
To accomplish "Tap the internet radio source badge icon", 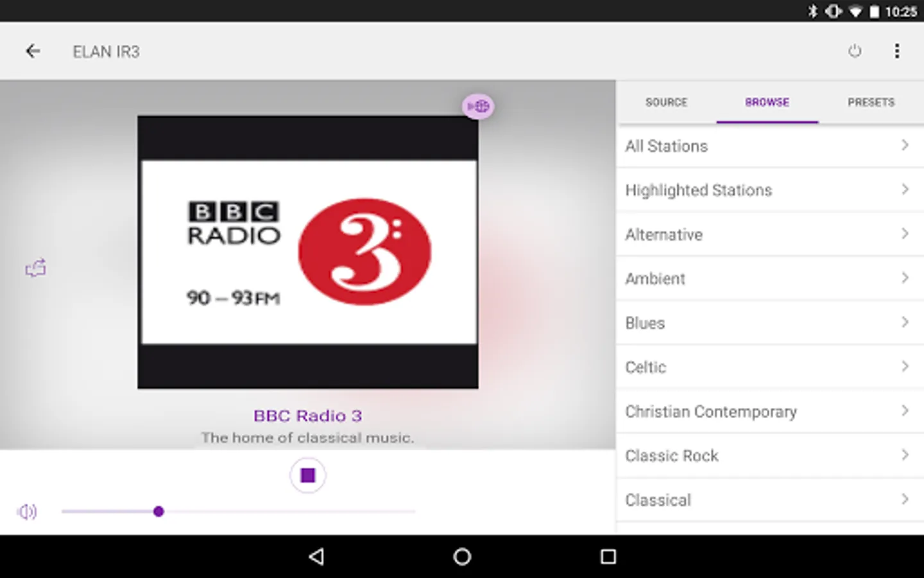I will point(478,106).
